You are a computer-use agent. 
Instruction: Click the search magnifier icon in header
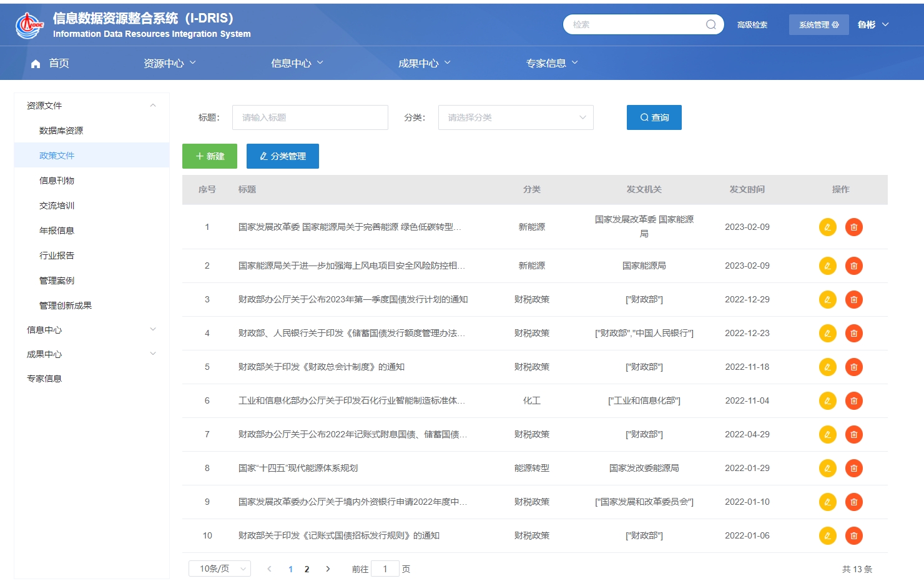pos(710,24)
